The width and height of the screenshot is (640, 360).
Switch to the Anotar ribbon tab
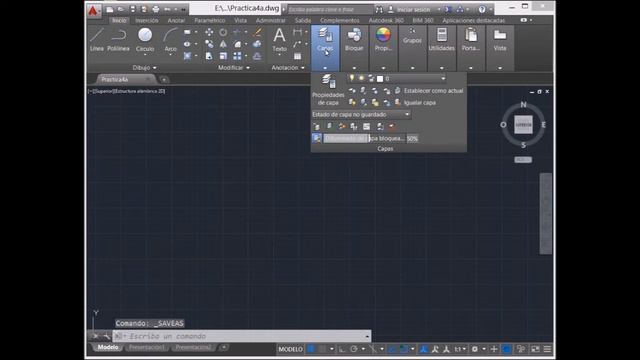(176, 20)
